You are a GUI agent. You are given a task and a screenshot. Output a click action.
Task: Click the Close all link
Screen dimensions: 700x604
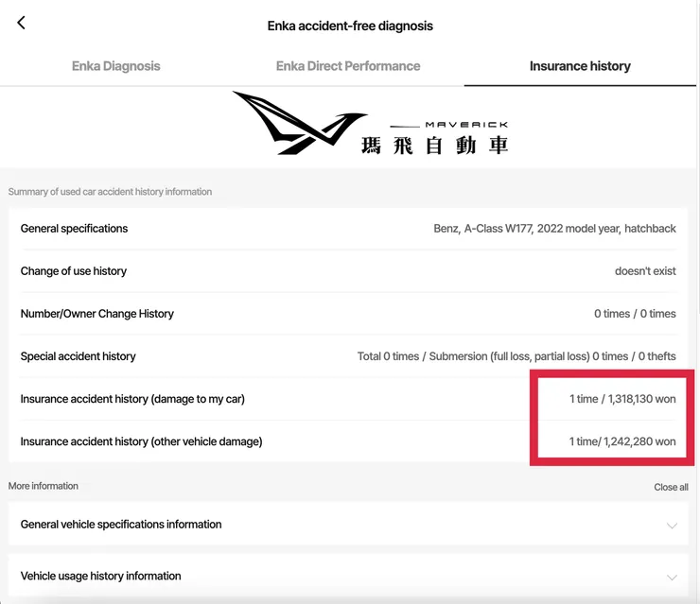tap(671, 487)
